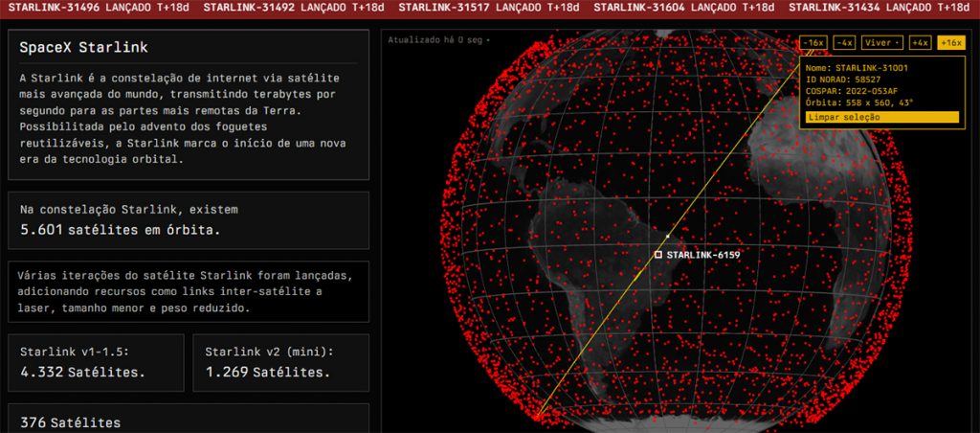Click the Starlink v1-1.5 4.332 Satélites card
Screen dimensions: 980x433
pos(96,363)
